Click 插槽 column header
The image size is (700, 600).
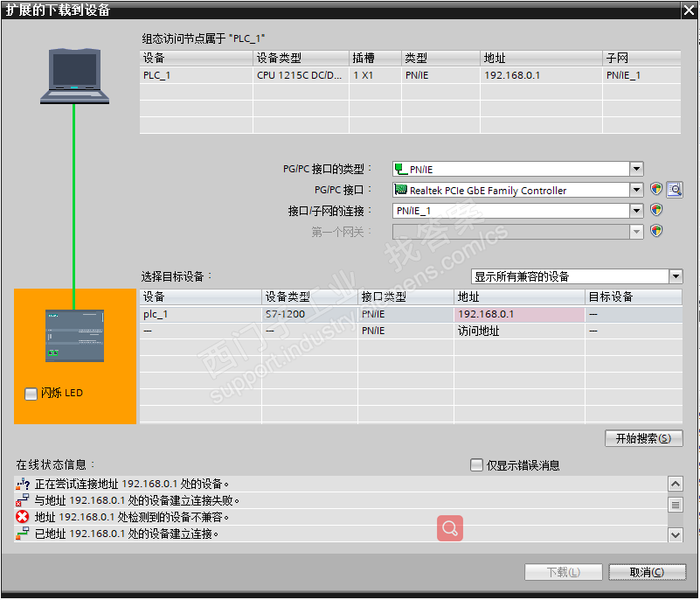pyautogui.click(x=375, y=58)
